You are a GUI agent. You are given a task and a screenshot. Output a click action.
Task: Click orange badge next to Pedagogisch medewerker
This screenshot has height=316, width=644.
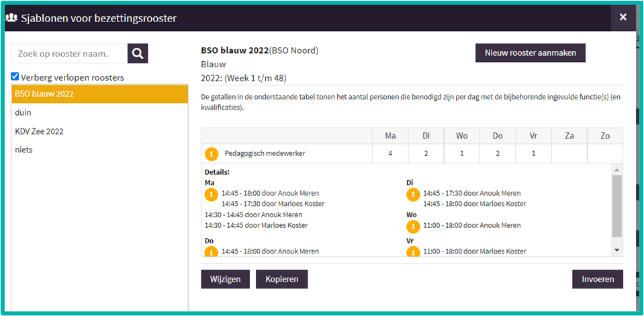tap(212, 154)
